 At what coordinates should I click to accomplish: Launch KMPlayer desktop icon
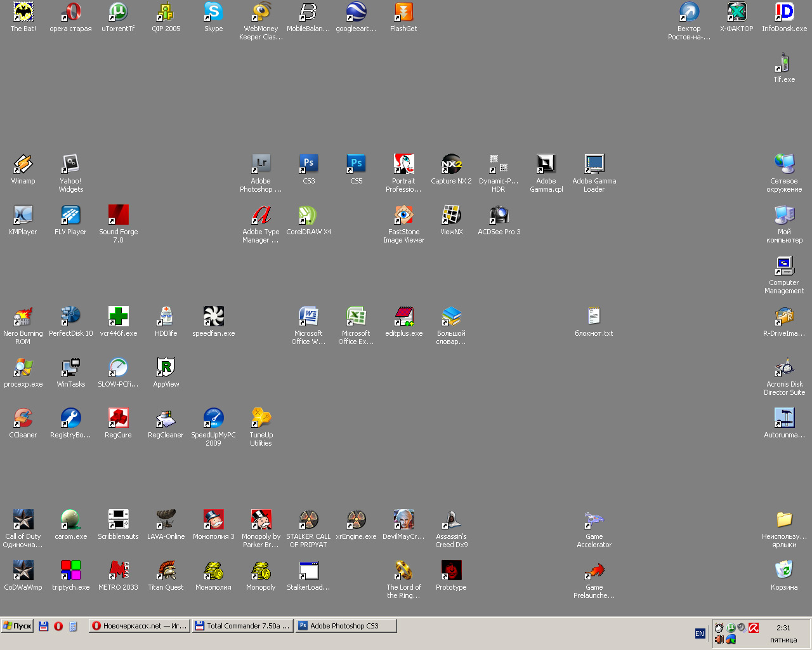(x=23, y=215)
